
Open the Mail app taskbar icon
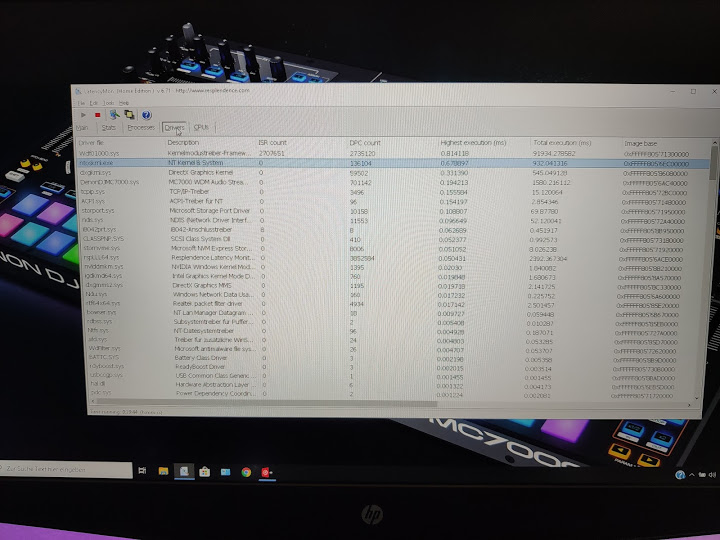click(x=225, y=472)
